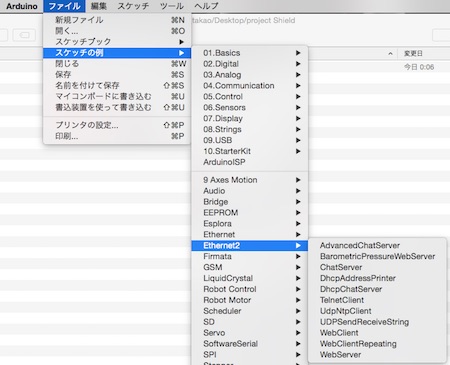Expand the Firmata library examples
450x365 pixels.
tap(250, 256)
